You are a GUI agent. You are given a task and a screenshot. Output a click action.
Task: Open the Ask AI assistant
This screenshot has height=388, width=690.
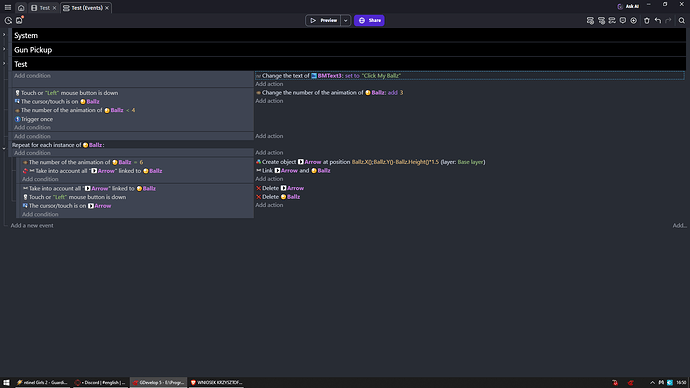[628, 6]
